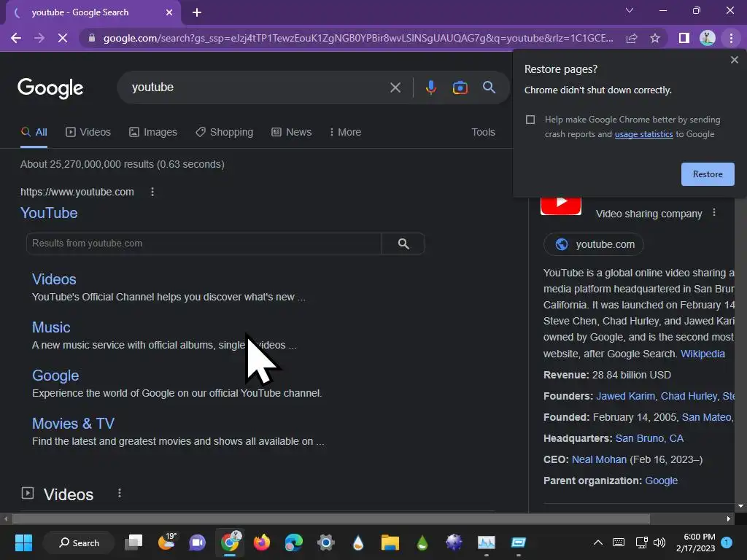This screenshot has width=747, height=560.
Task: Select the All results tab
Action: (34, 132)
